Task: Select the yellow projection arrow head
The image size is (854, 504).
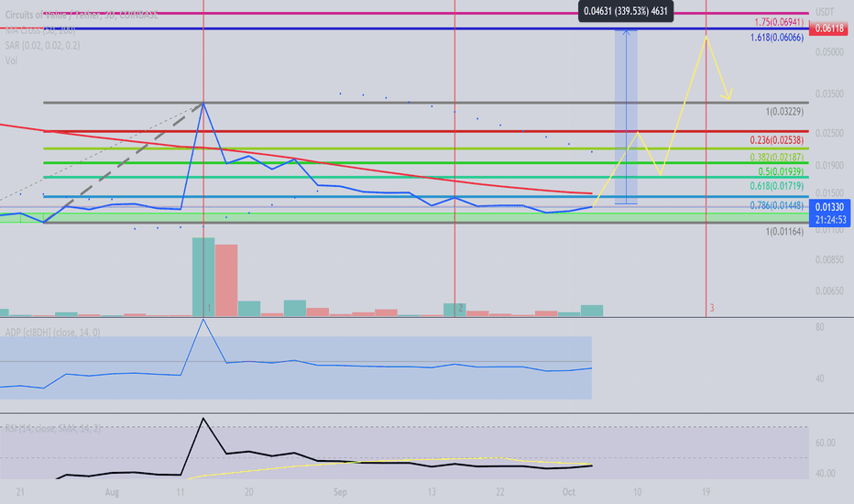Action: tap(728, 93)
